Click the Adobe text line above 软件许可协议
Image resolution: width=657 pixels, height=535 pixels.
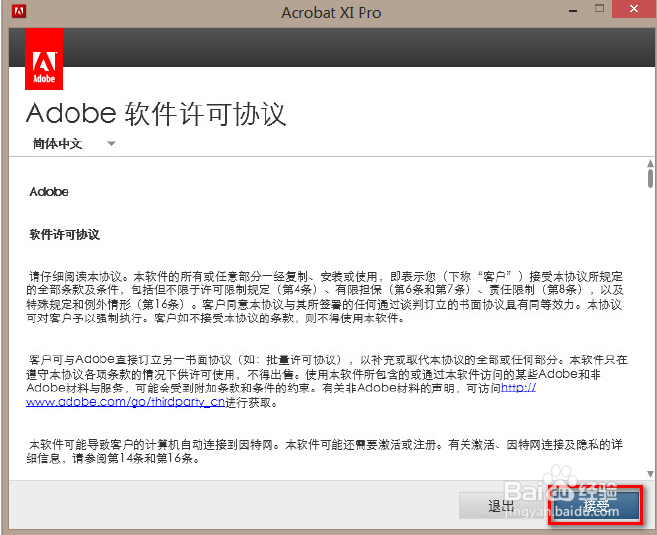point(49,192)
